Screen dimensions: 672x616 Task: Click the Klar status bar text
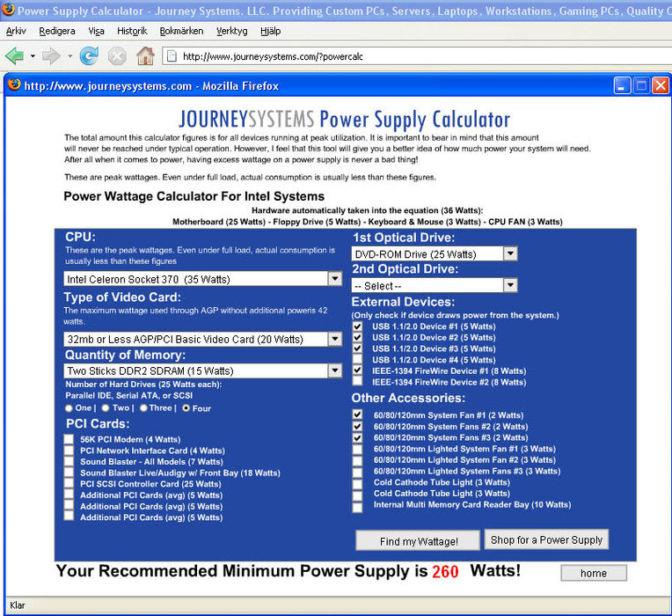click(18, 605)
